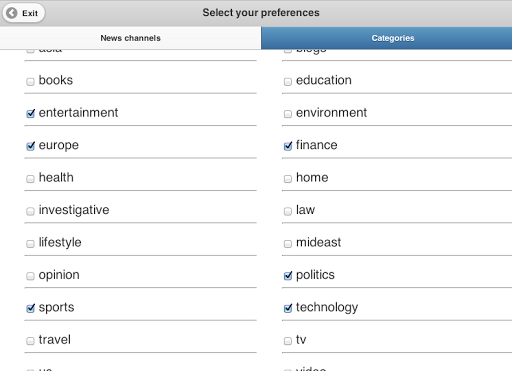Check the books category checkbox
The width and height of the screenshot is (512, 371).
30,81
